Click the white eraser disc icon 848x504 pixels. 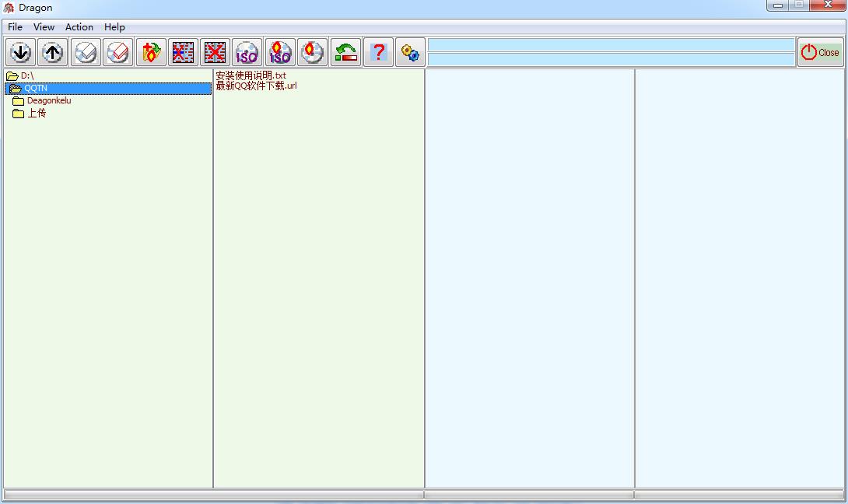tap(86, 52)
